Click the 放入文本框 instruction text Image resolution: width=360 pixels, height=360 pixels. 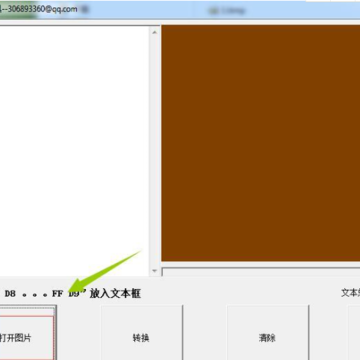(115, 294)
